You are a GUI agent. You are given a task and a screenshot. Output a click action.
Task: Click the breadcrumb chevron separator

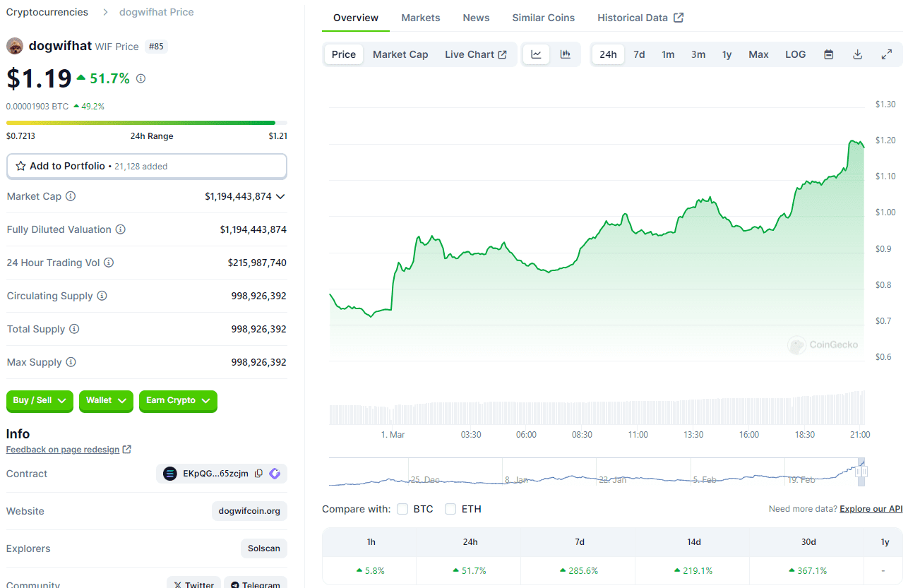coord(105,12)
